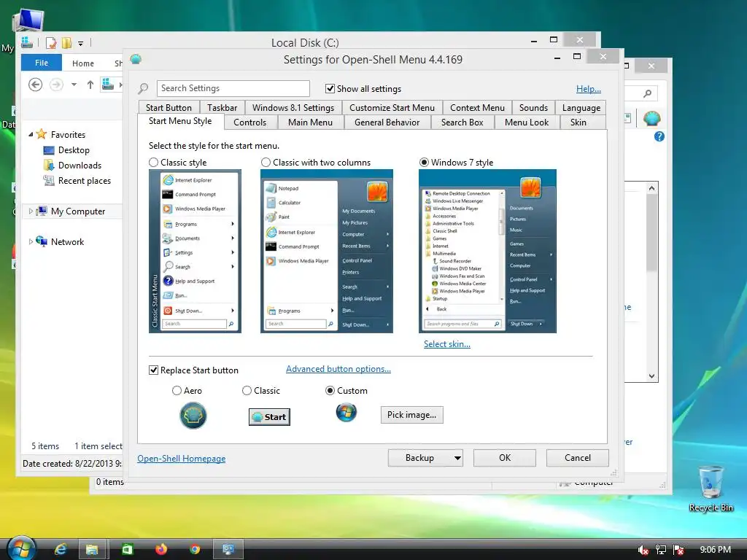Select the Windows 7 style radio button
This screenshot has width=747, height=560.
pos(424,163)
